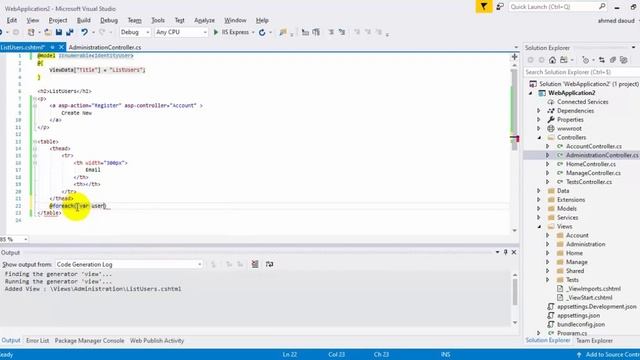This screenshot has height=360, width=640.
Task: Click the Send Feedback icon beside Quick Launch
Action: click(x=500, y=7)
